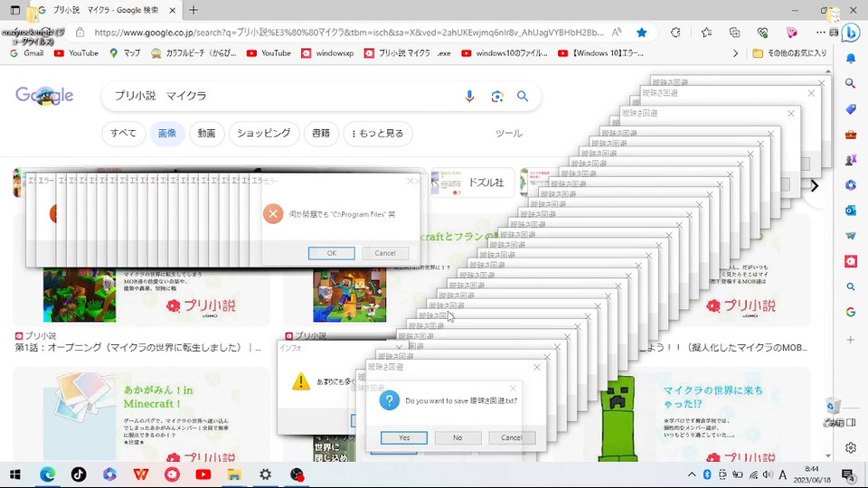Show hidden tray icons chevron
This screenshot has height=488, width=868.
pyautogui.click(x=692, y=474)
